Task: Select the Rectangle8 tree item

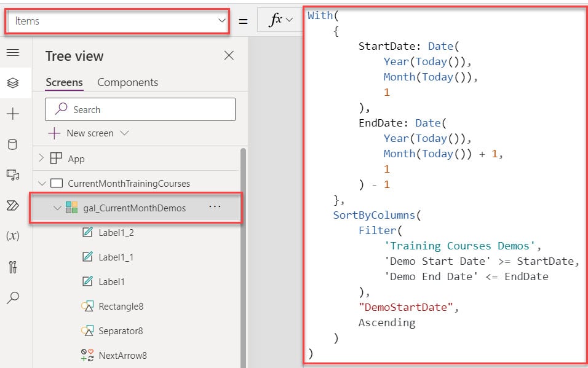Action: pos(121,306)
